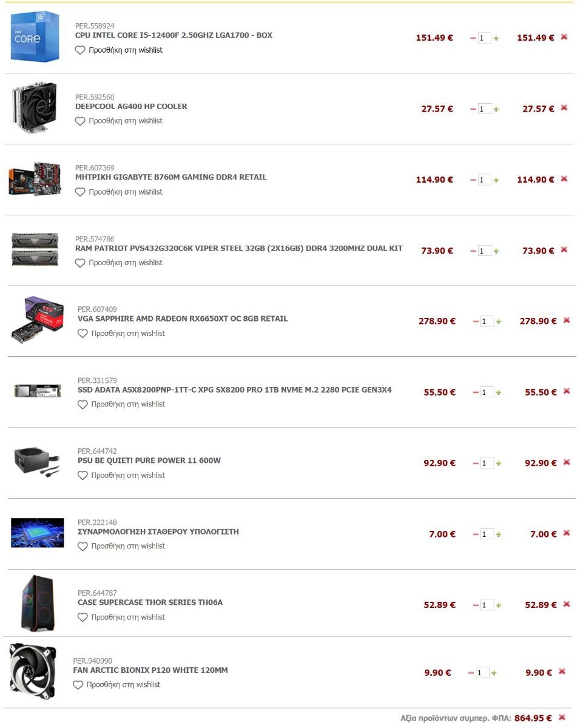The width and height of the screenshot is (580, 728).
Task: Decrease quantity of Gigabyte B760M motherboard
Action: (x=473, y=180)
